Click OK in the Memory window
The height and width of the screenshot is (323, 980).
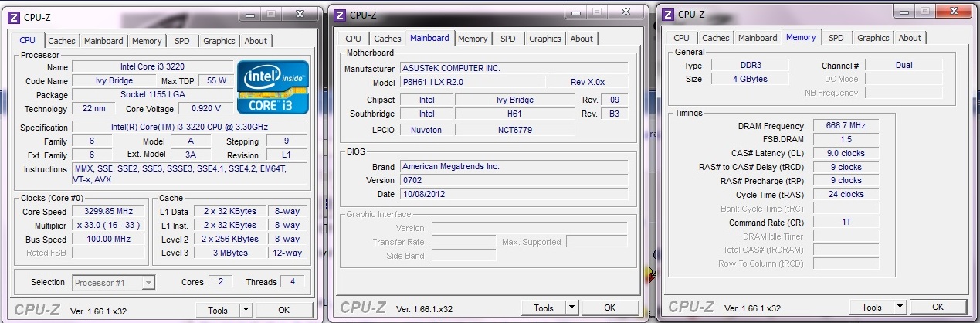tap(938, 307)
